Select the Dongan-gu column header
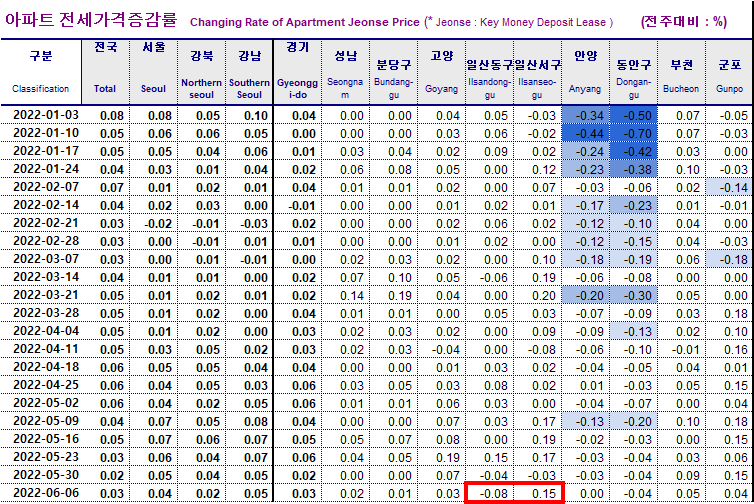Viewport: 754px width, 504px height. [633, 72]
